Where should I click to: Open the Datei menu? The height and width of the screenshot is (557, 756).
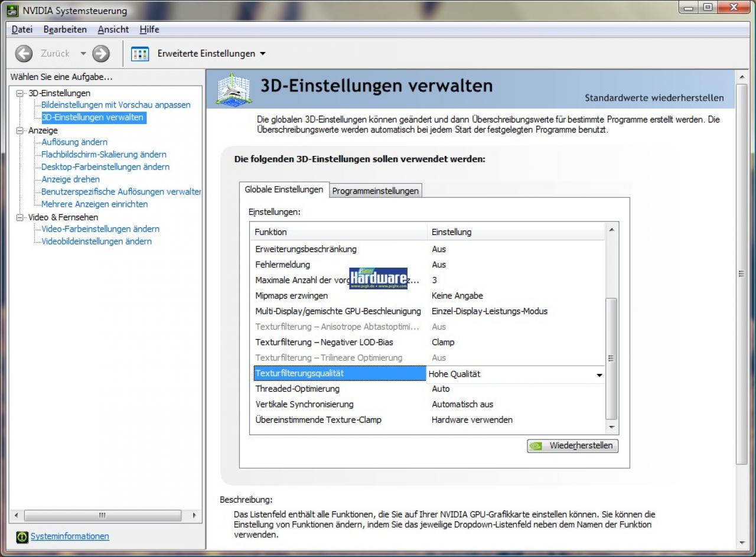[22, 30]
